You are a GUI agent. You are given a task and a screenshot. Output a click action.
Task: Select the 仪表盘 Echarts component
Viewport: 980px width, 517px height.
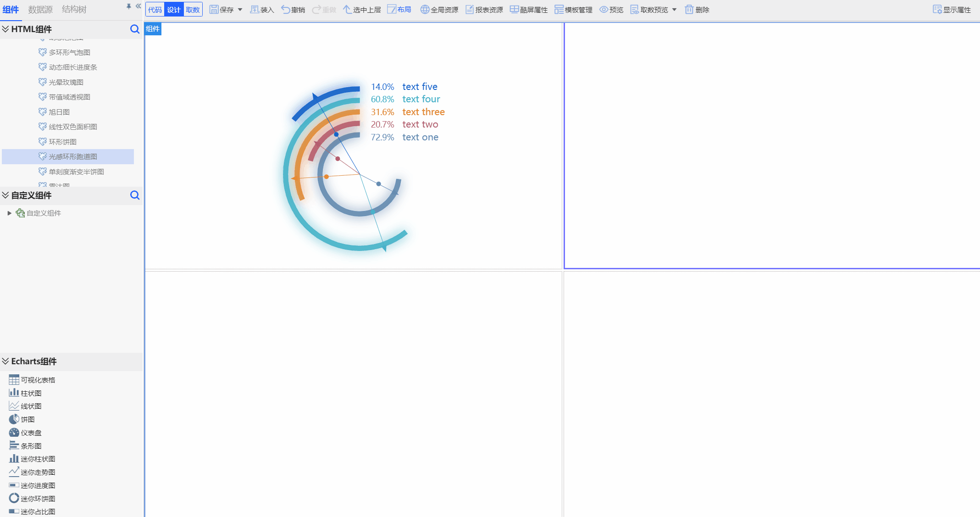click(x=31, y=433)
